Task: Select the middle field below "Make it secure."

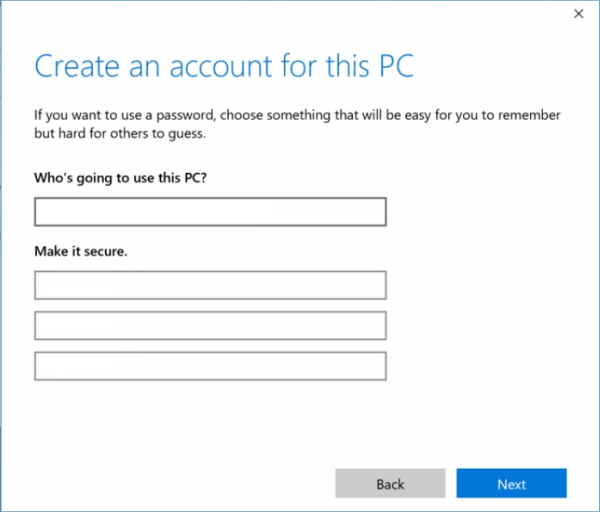Action: pyautogui.click(x=210, y=326)
